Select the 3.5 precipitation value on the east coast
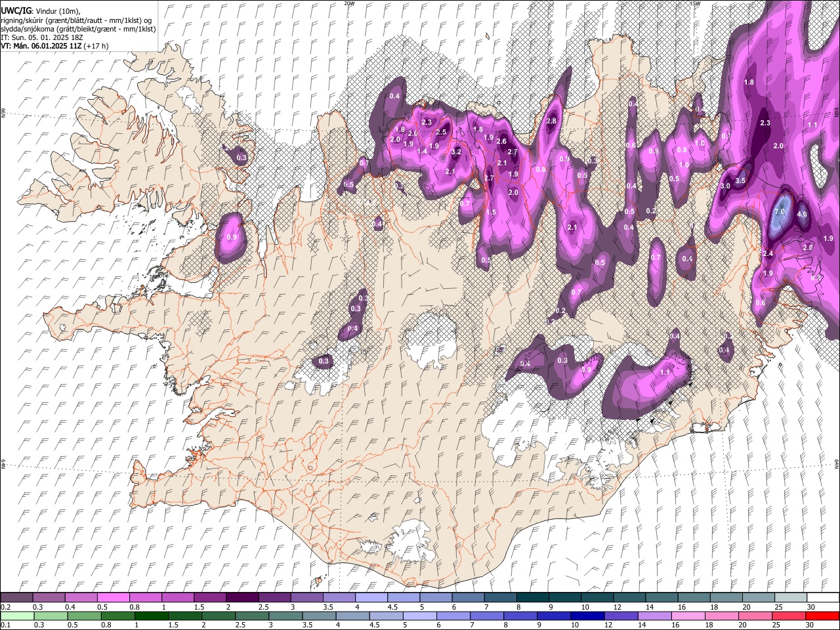The image size is (840, 630). point(740,180)
